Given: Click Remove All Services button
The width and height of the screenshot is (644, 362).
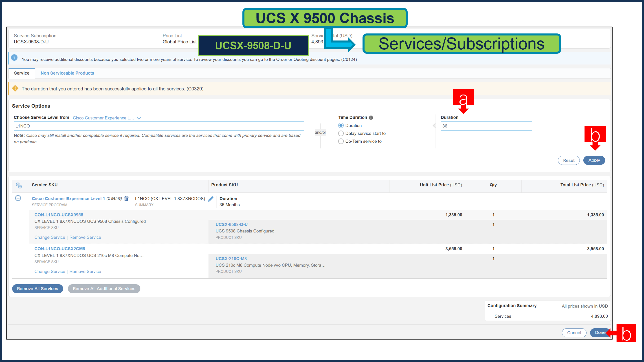Looking at the screenshot, I should (x=37, y=288).
